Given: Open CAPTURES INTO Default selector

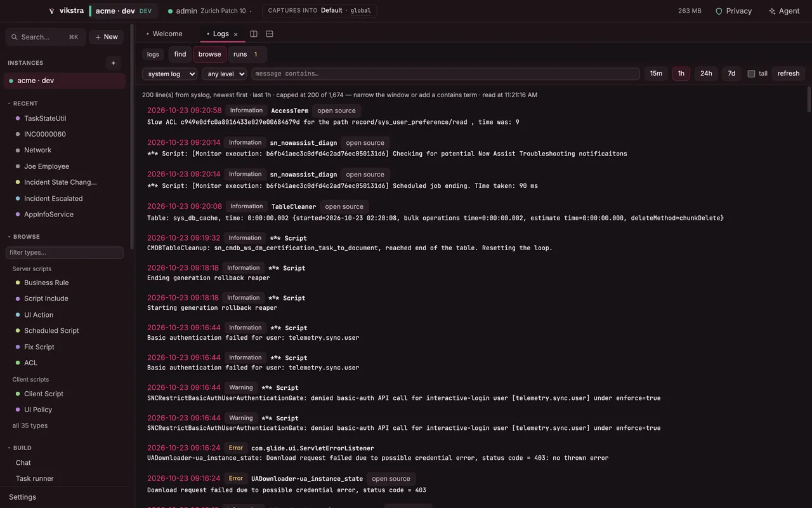Looking at the screenshot, I should [x=319, y=11].
